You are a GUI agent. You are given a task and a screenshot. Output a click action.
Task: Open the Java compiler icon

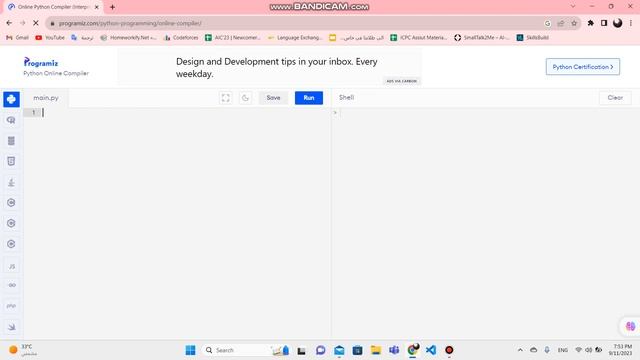pos(11,182)
